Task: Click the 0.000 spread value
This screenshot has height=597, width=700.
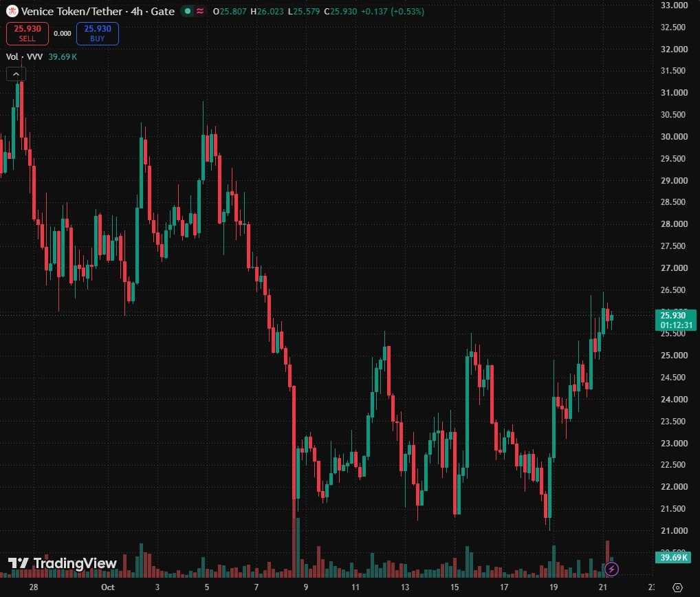Action: pyautogui.click(x=63, y=34)
